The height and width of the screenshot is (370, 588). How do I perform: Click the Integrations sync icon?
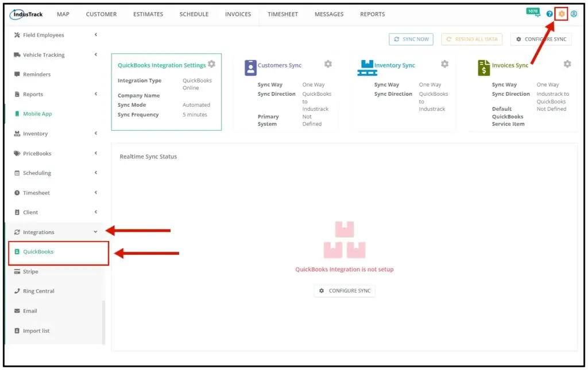(17, 232)
